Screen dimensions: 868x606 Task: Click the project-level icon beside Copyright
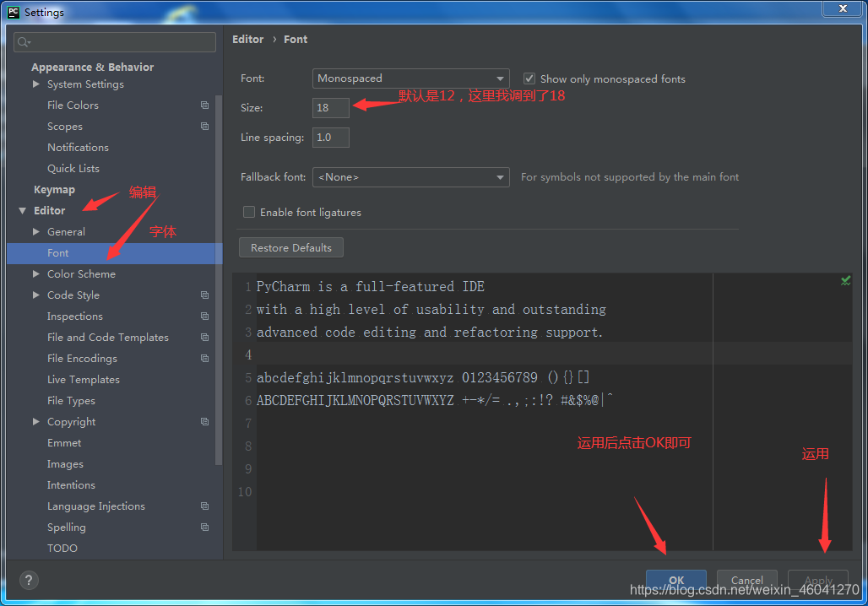(x=205, y=422)
